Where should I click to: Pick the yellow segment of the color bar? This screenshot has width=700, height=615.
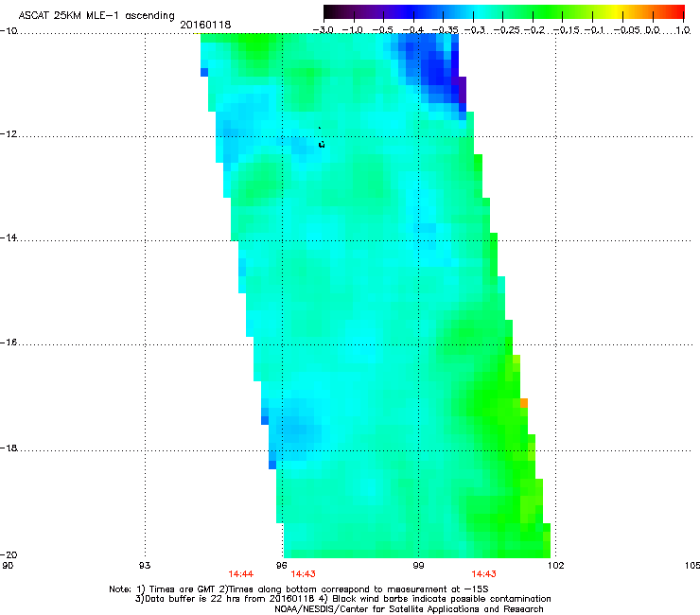pyautogui.click(x=614, y=12)
